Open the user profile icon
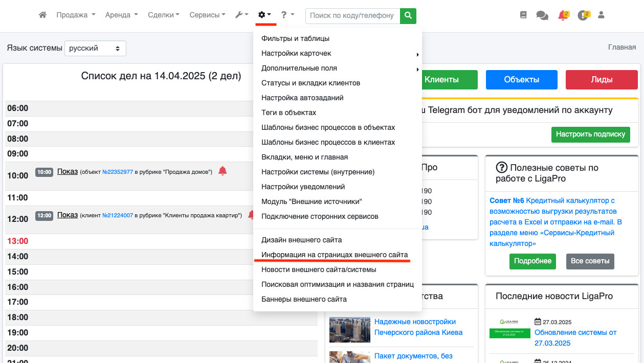This screenshot has width=644, height=363. tap(601, 15)
